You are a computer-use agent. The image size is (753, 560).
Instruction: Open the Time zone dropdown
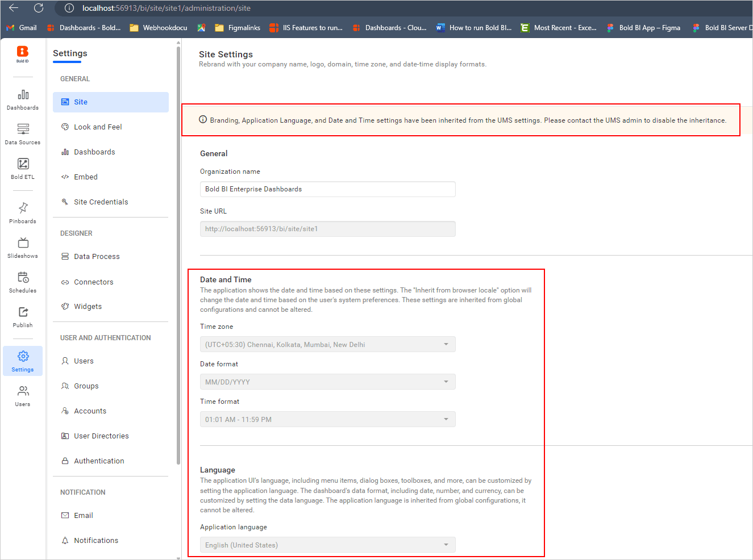(327, 344)
